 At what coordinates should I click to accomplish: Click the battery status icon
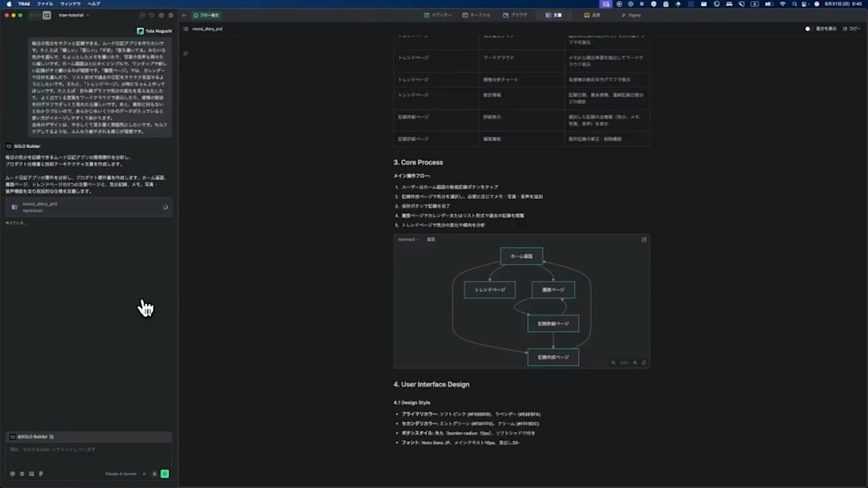click(769, 4)
